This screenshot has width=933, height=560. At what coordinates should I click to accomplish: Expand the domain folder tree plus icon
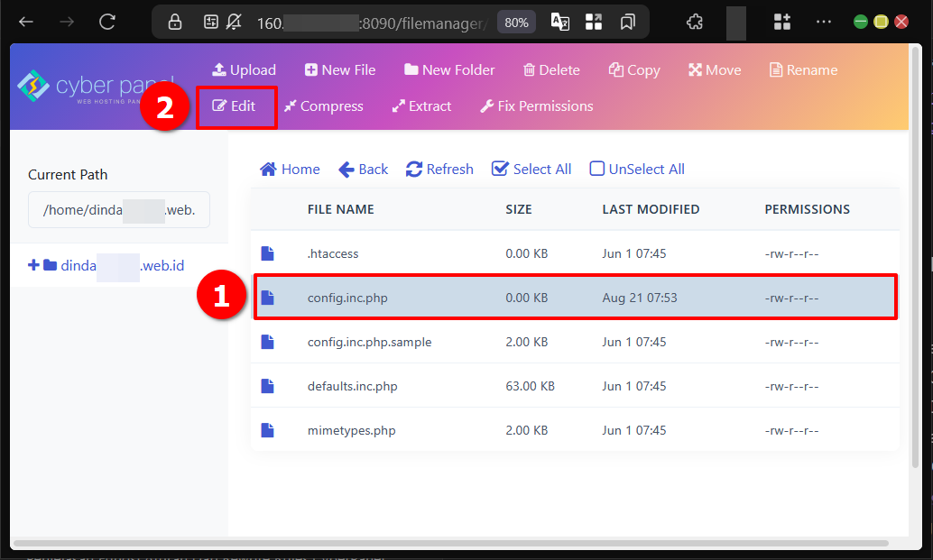click(x=34, y=265)
